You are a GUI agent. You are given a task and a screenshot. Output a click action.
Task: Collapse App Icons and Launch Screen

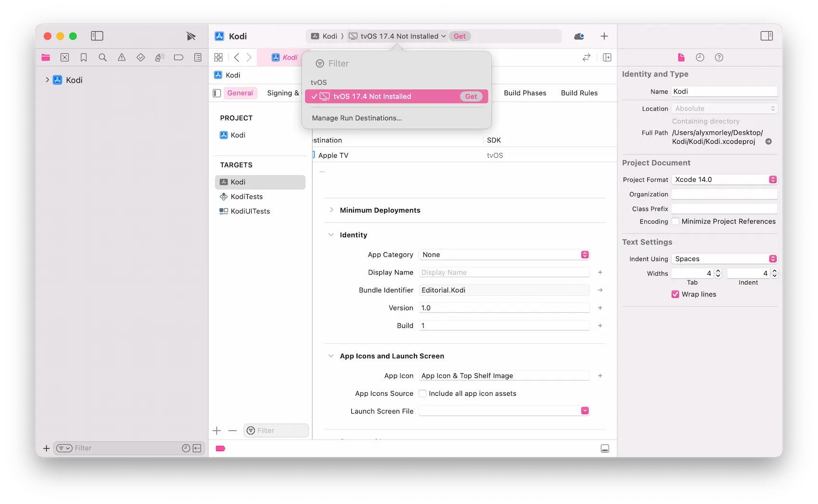coord(331,356)
